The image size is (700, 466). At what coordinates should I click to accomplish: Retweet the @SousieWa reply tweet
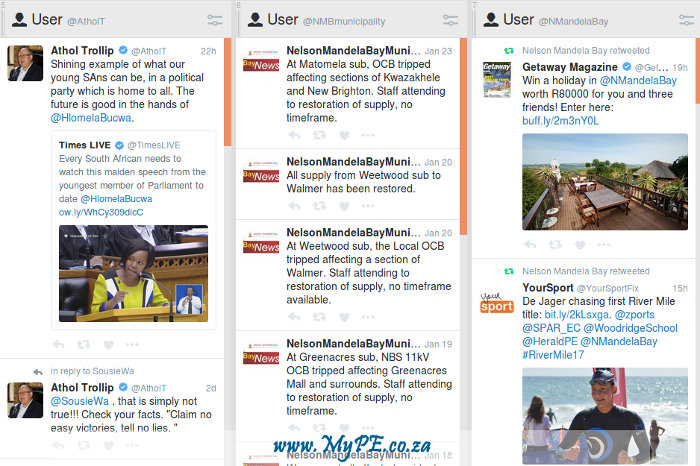click(83, 445)
